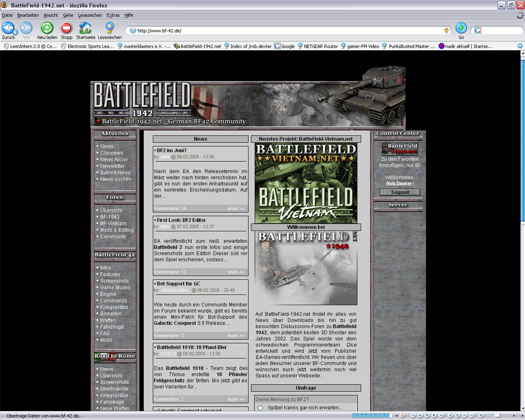Open the BF-Vietnam forum link
525x420 pixels.
point(113,223)
